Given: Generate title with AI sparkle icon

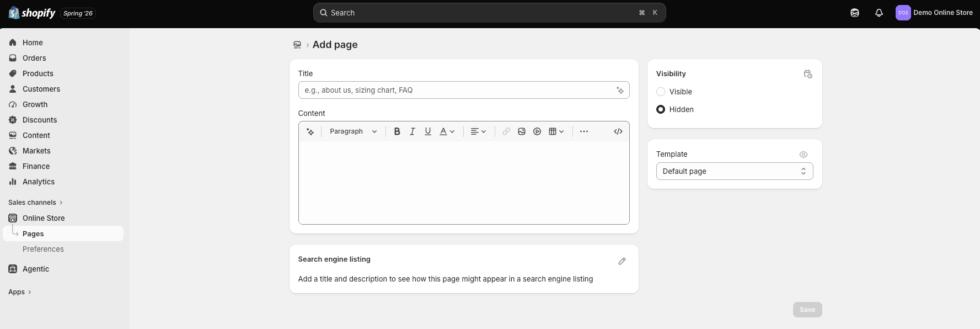Looking at the screenshot, I should [x=620, y=90].
